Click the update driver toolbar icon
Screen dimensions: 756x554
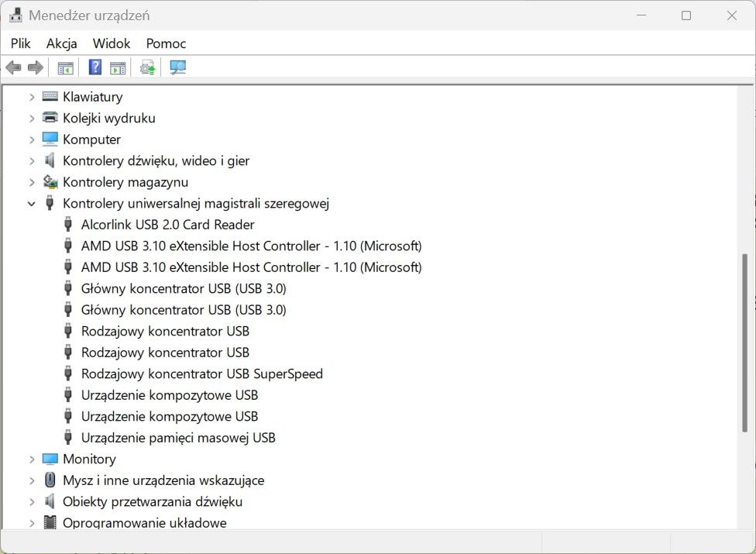147,67
